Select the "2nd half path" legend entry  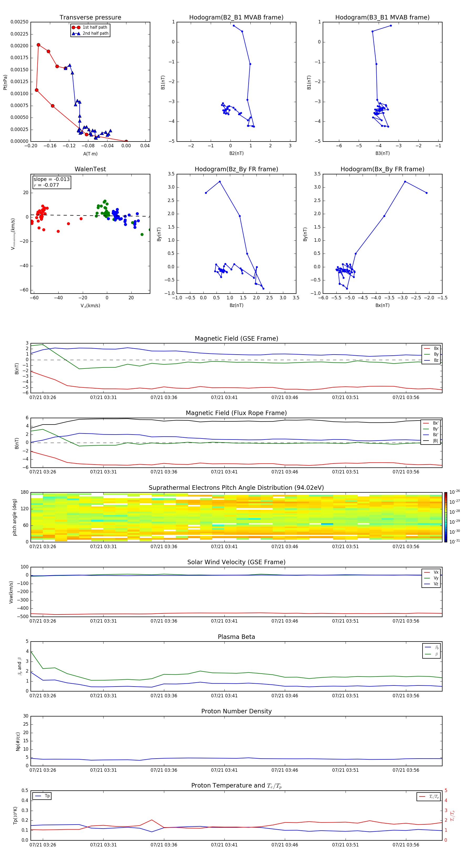click(90, 33)
